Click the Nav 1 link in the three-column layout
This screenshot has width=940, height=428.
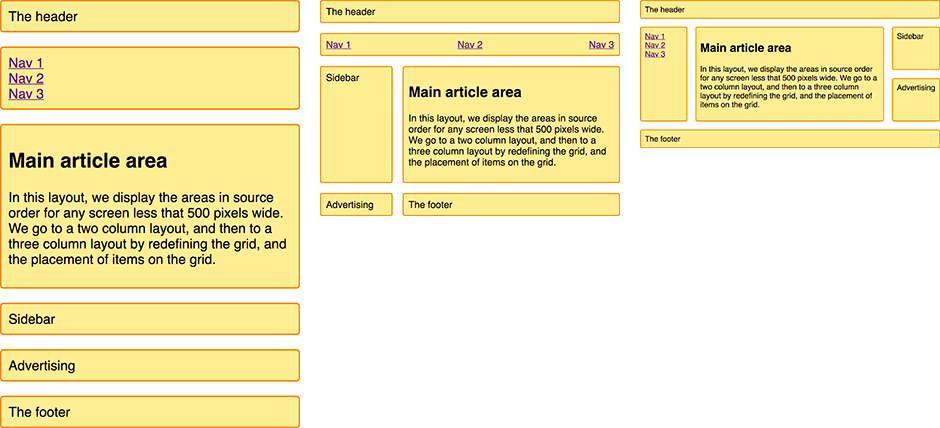(x=654, y=37)
